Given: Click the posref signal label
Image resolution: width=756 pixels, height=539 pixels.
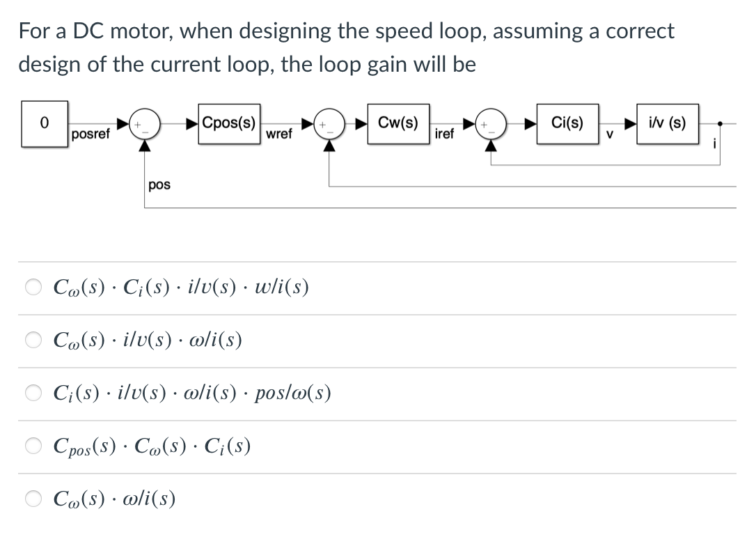Looking at the screenshot, I should pyautogui.click(x=90, y=134).
